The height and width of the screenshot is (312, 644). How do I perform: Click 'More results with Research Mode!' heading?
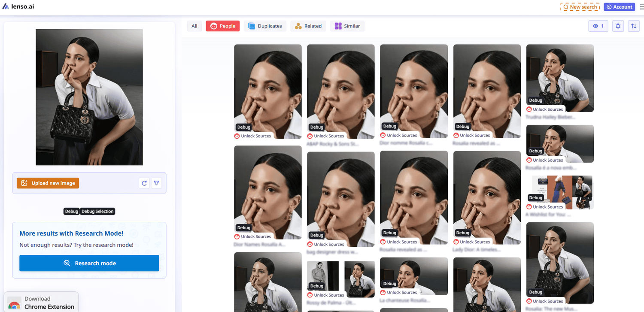point(71,233)
